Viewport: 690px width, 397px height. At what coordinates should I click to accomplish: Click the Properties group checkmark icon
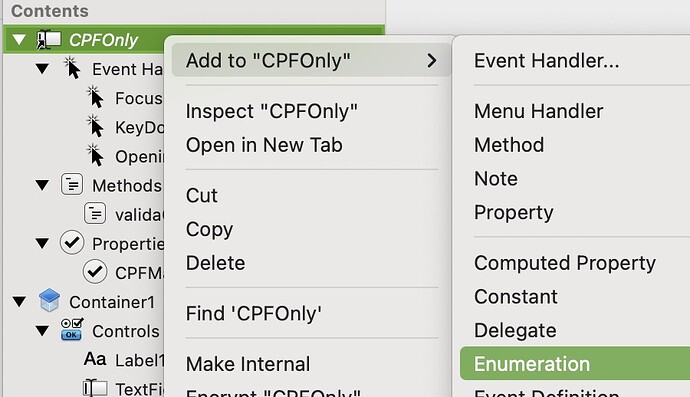[72, 243]
